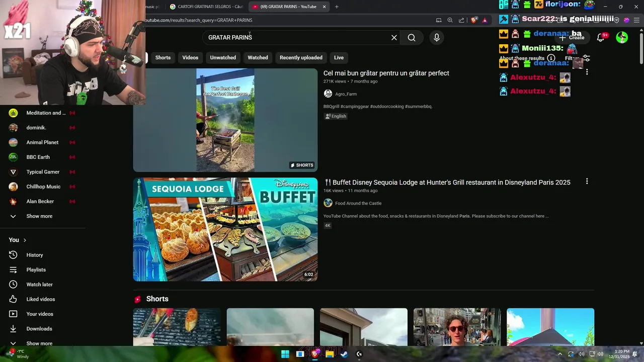Click the Brave browser taskbar icon
Image resolution: width=644 pixels, height=362 pixels.
coord(315,354)
